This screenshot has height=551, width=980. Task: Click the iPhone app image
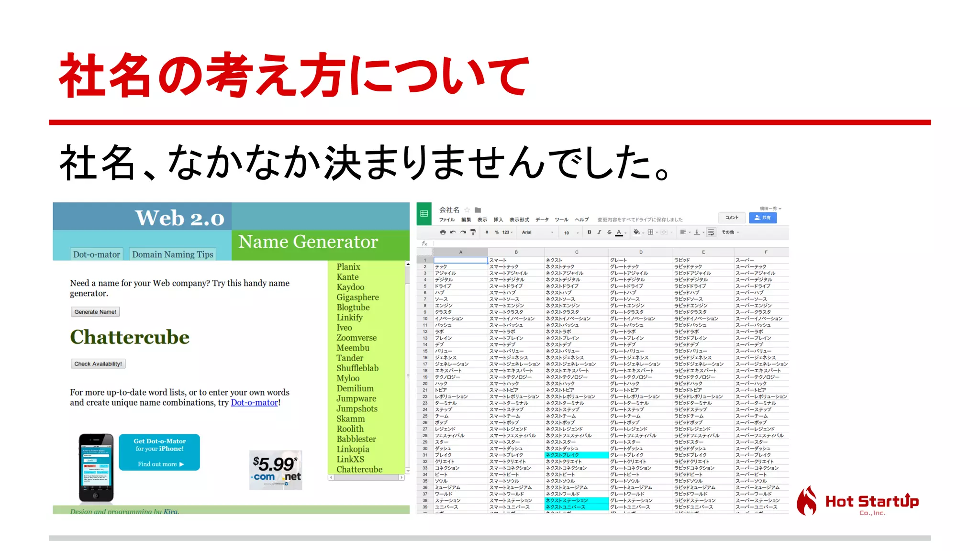point(96,468)
